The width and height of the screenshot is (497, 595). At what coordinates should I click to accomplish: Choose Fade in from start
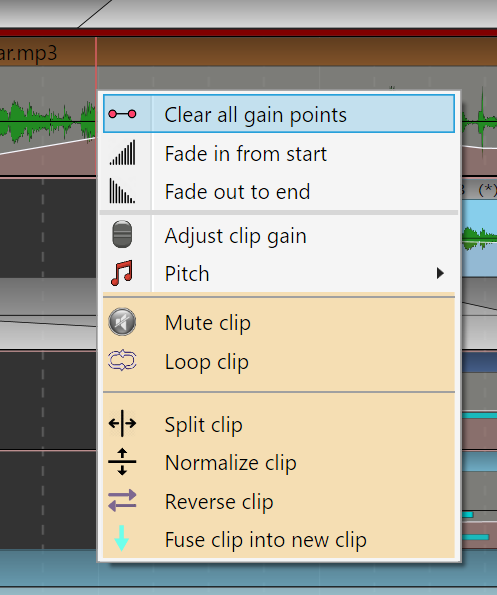pyautogui.click(x=279, y=153)
